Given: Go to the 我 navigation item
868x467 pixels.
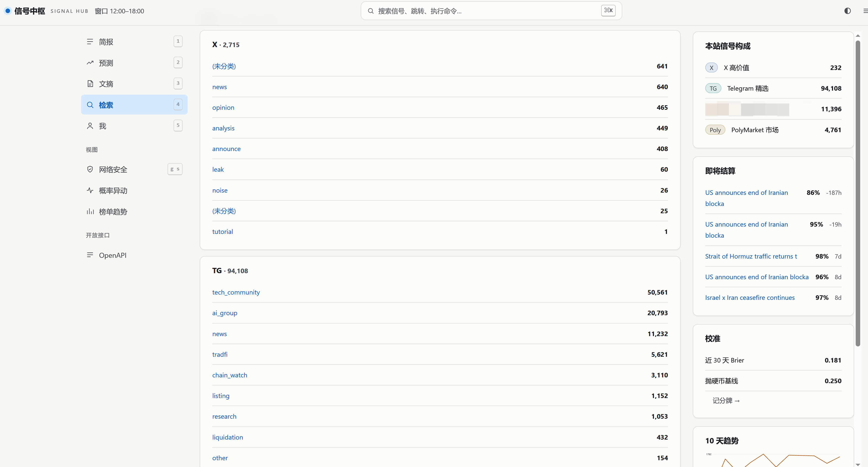Looking at the screenshot, I should click(x=134, y=126).
